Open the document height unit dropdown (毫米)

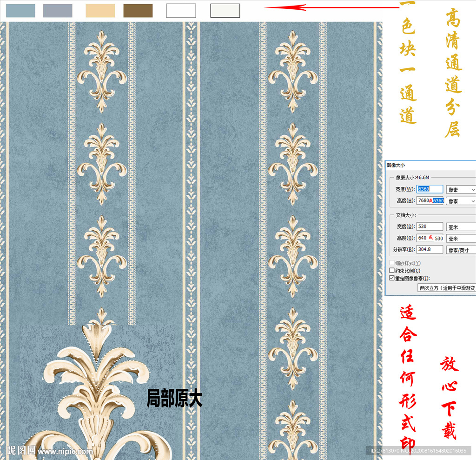tap(461, 239)
